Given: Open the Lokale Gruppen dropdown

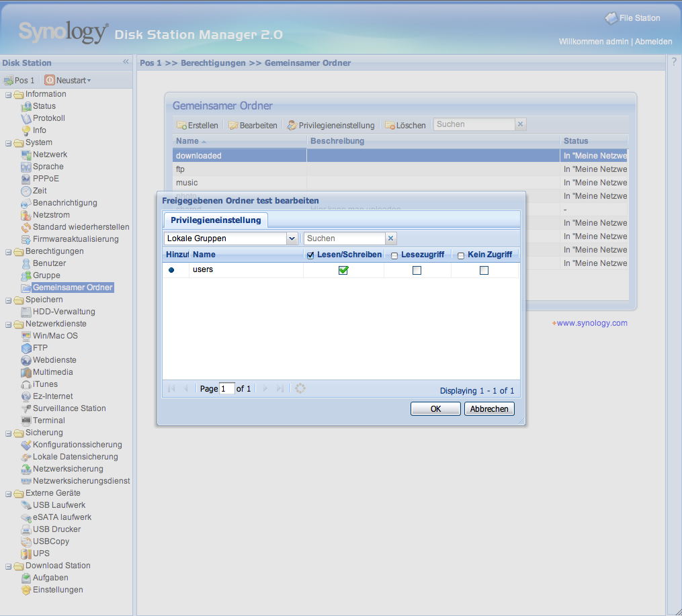Looking at the screenshot, I should (292, 238).
